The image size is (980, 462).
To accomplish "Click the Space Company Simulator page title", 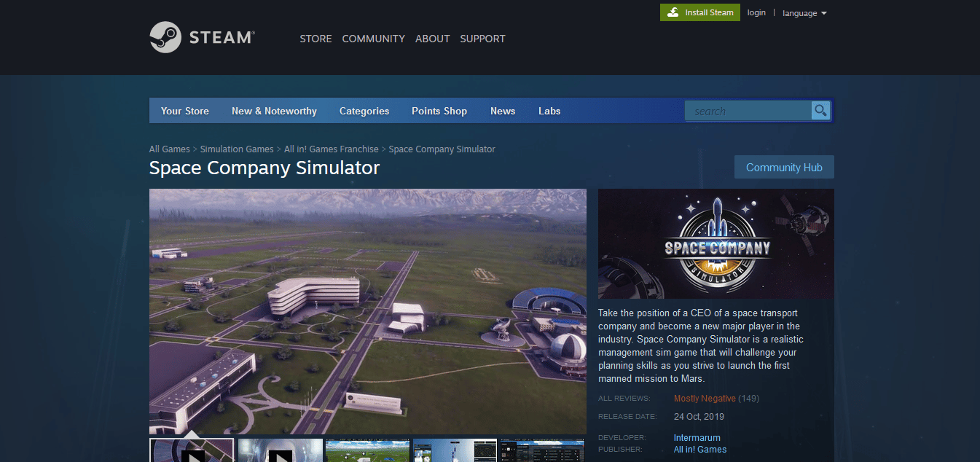I will [264, 168].
